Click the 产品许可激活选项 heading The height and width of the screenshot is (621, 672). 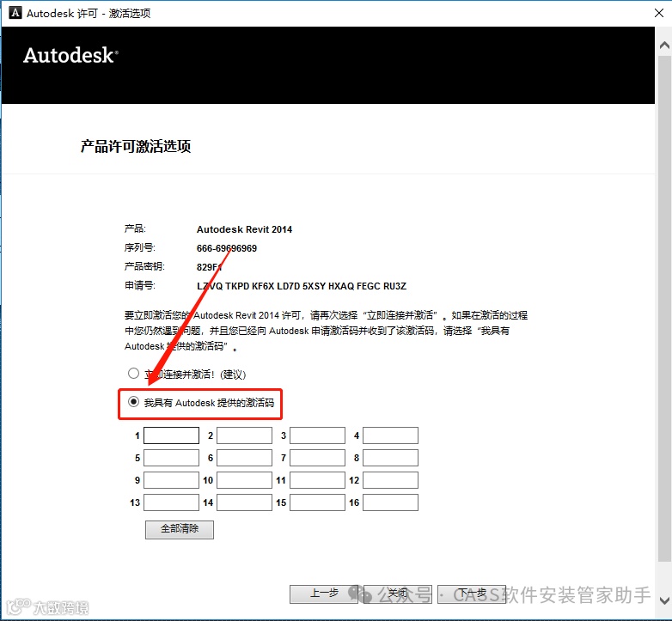pos(136,147)
